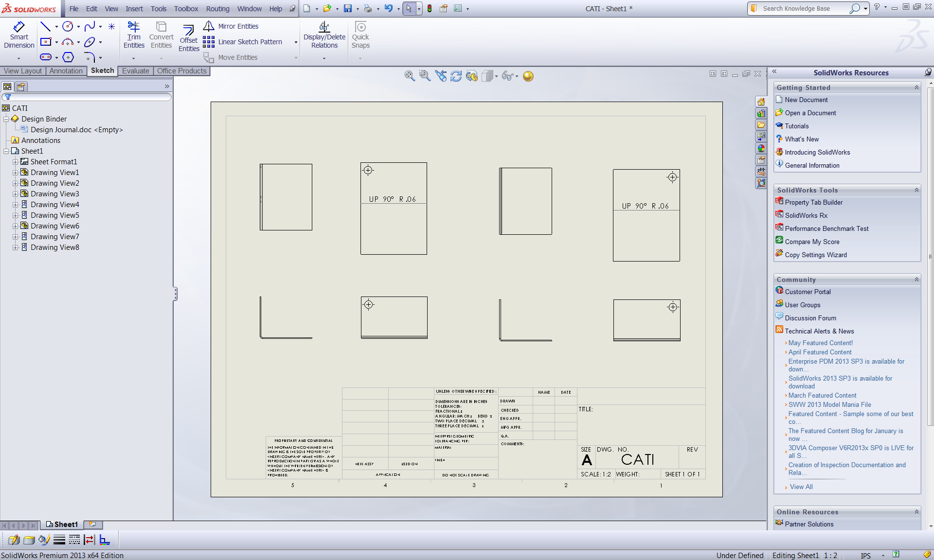
Task: Open Linear Sketch Pattern dropdown arrow
Action: (296, 42)
